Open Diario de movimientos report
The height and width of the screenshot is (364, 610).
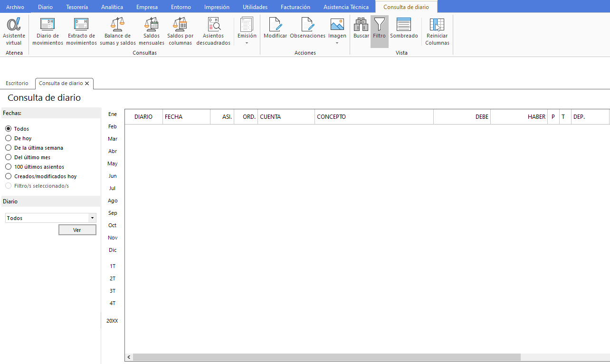pyautogui.click(x=48, y=31)
